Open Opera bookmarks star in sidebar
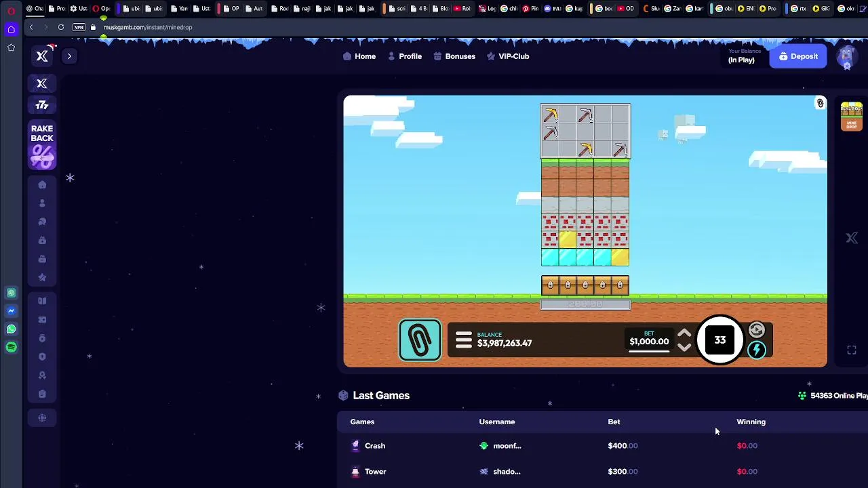Viewport: 868px width, 488px height. [11, 47]
